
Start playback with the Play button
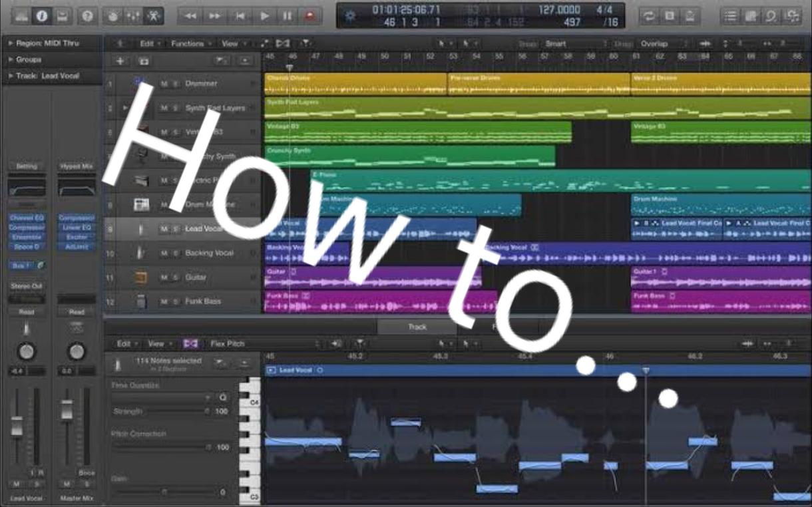pos(264,16)
